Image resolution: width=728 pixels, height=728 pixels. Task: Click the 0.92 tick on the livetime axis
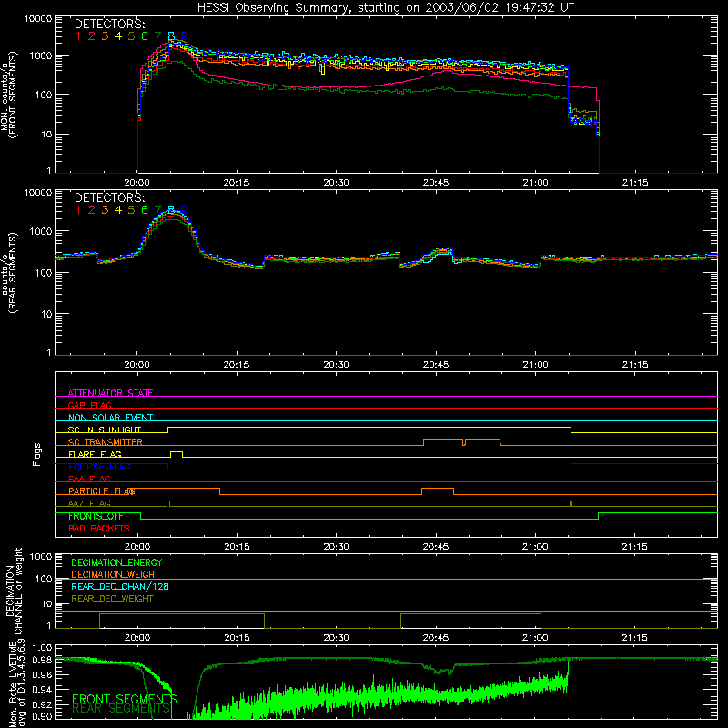[x=42, y=704]
